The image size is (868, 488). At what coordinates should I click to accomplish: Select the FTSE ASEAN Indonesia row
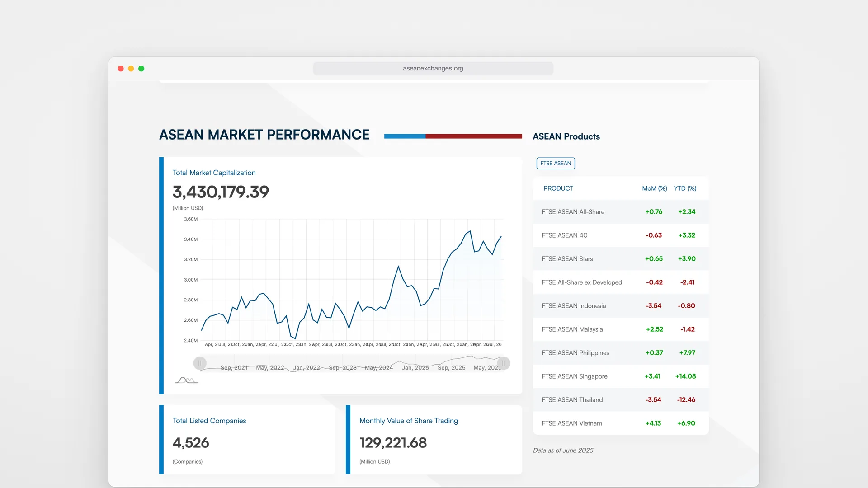(621, 306)
